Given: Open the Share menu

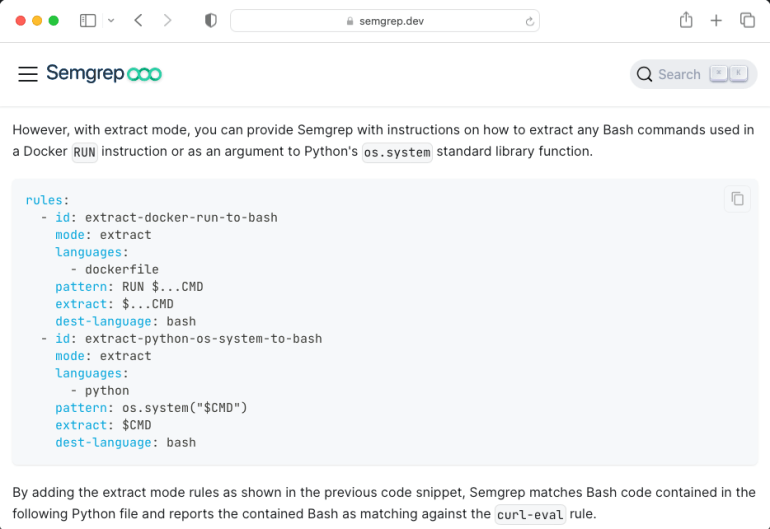Looking at the screenshot, I should click(x=686, y=20).
